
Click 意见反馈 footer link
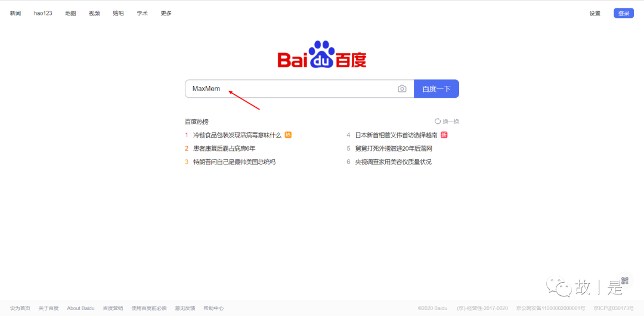185,308
